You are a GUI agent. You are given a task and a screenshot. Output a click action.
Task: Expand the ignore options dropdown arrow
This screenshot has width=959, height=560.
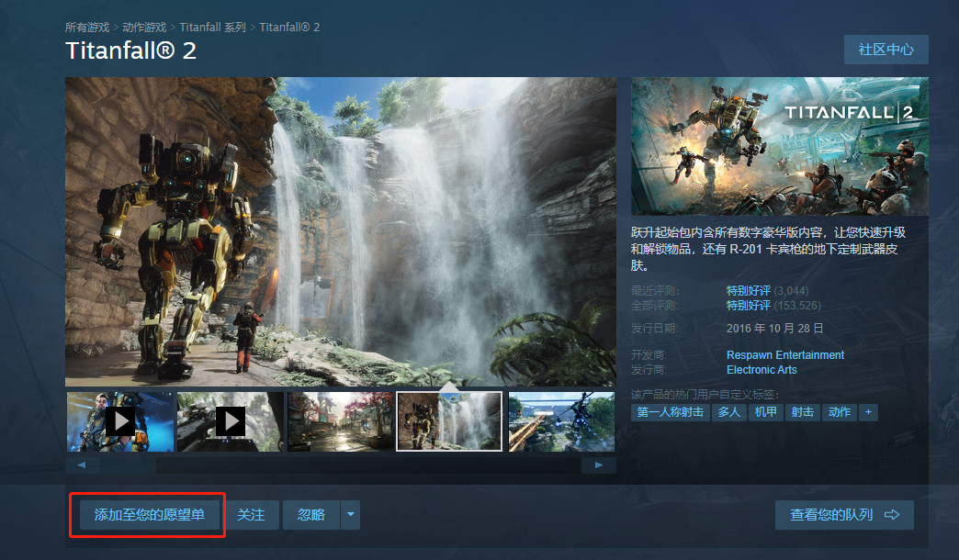[x=351, y=515]
